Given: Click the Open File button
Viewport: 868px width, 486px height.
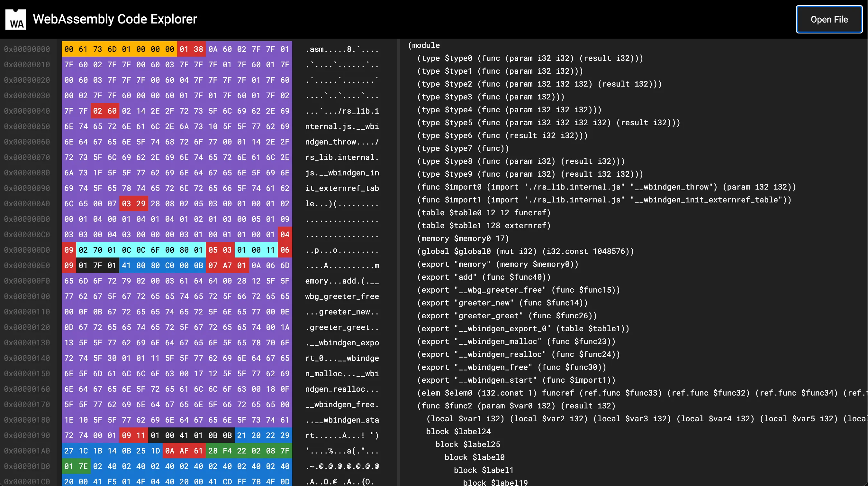Looking at the screenshot, I should coord(829,19).
